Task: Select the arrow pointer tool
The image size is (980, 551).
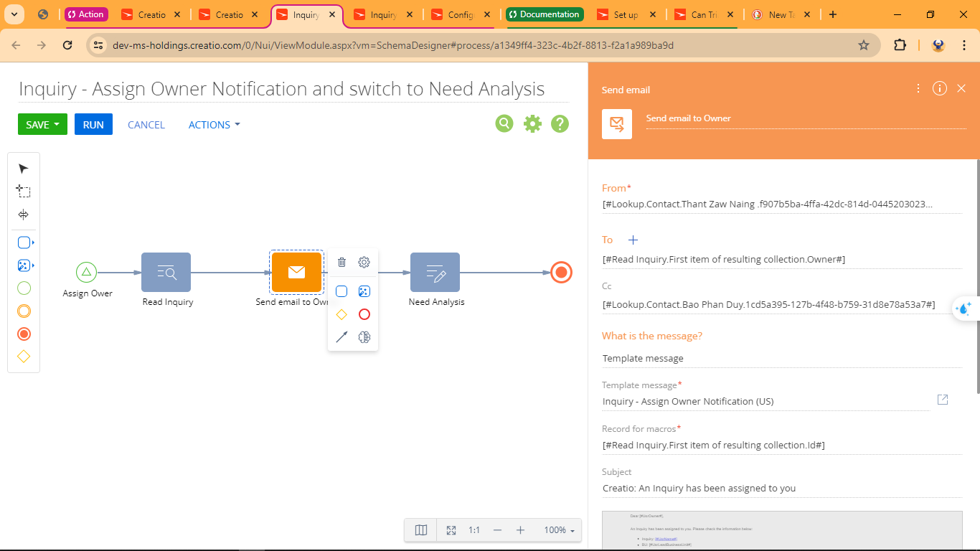Action: pos(24,169)
